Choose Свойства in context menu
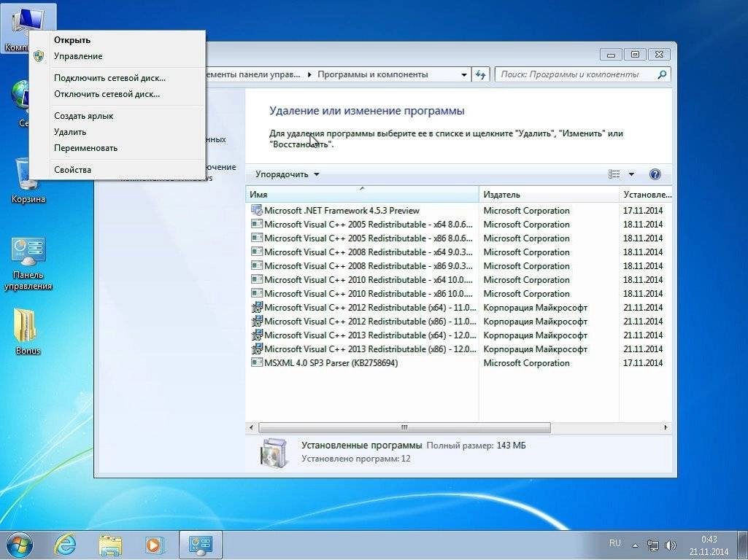The width and height of the screenshot is (748, 560). tap(117, 170)
